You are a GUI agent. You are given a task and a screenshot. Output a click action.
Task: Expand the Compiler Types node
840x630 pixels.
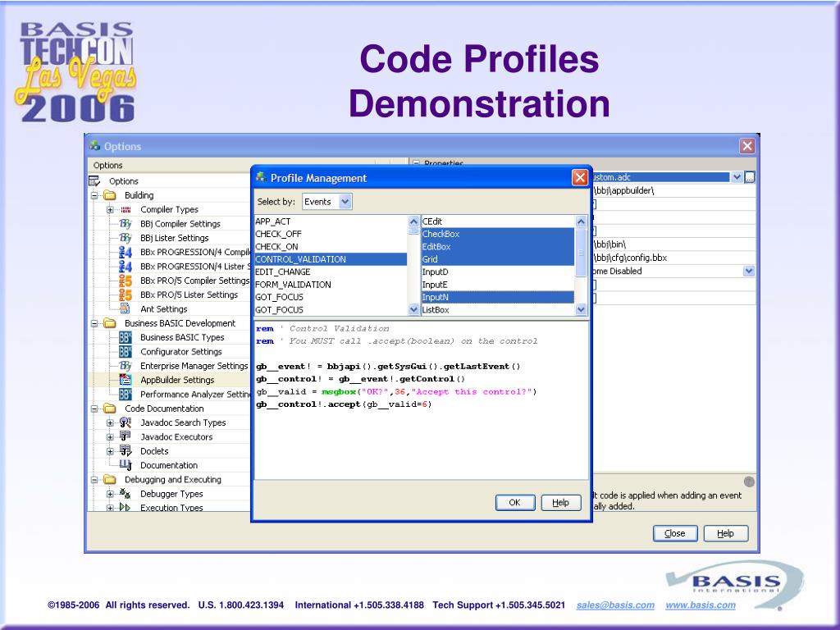point(110,209)
